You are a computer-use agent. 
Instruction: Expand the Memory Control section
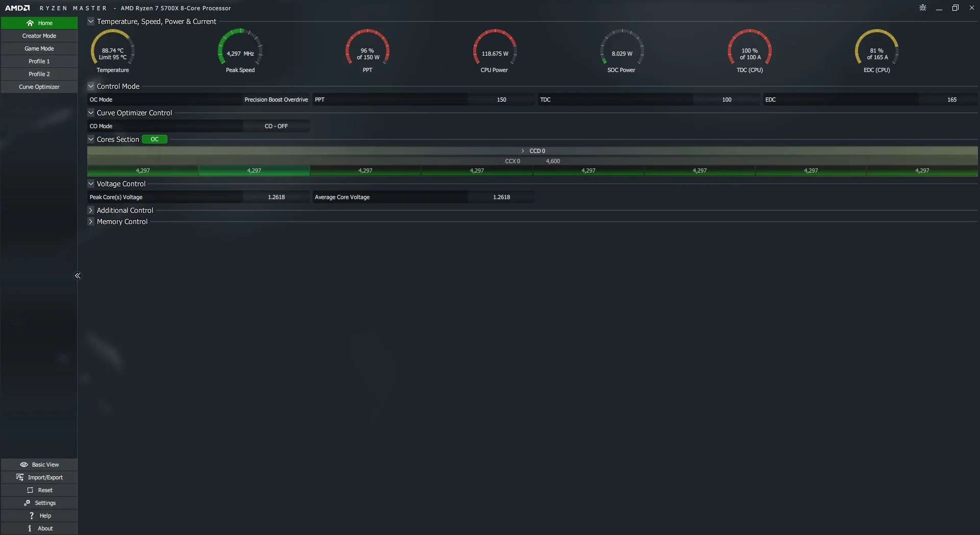(91, 222)
